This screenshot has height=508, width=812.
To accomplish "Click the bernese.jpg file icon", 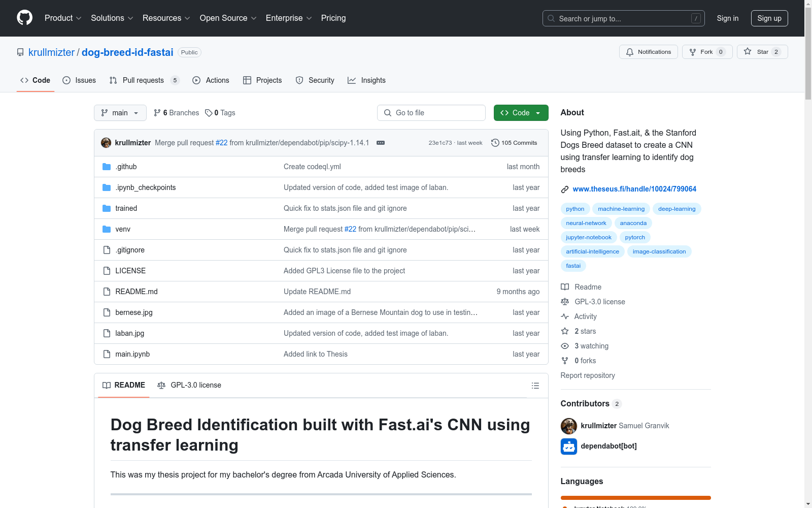I will tap(107, 312).
